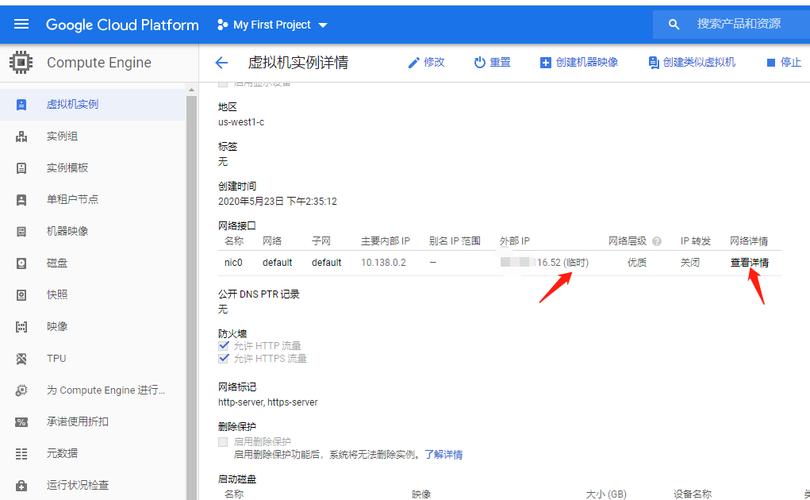Click the 快照 snapshot sidebar icon
810x500 pixels.
coord(21,295)
